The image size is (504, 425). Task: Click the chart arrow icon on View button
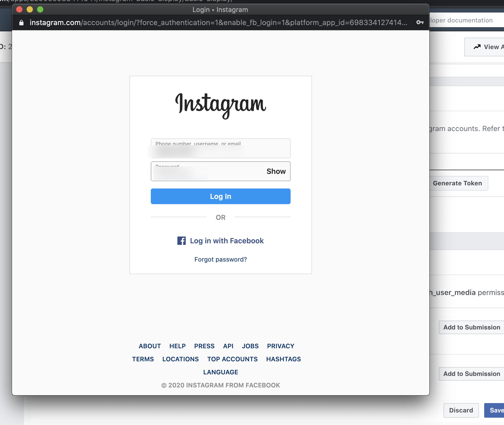click(477, 47)
